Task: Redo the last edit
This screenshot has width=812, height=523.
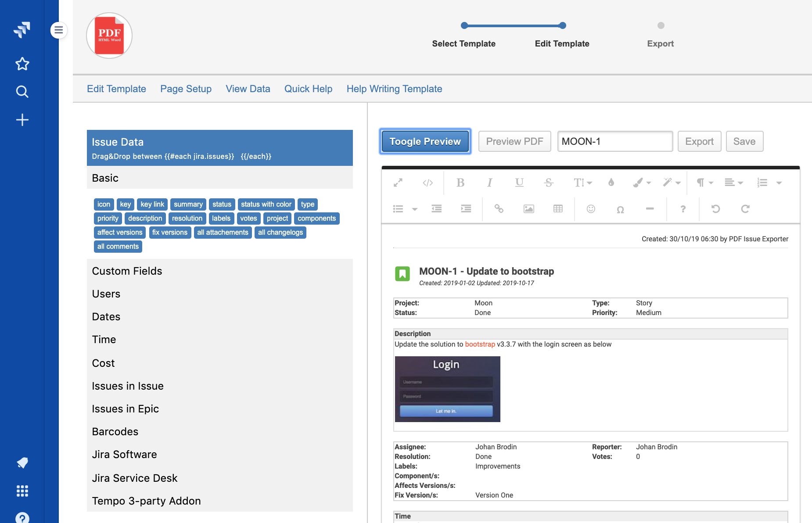Action: pos(745,209)
